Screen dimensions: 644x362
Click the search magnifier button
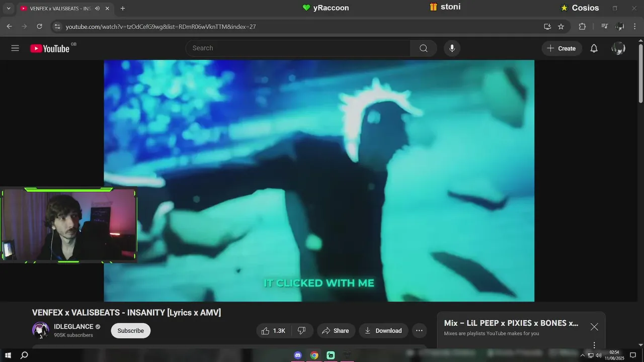point(424,48)
